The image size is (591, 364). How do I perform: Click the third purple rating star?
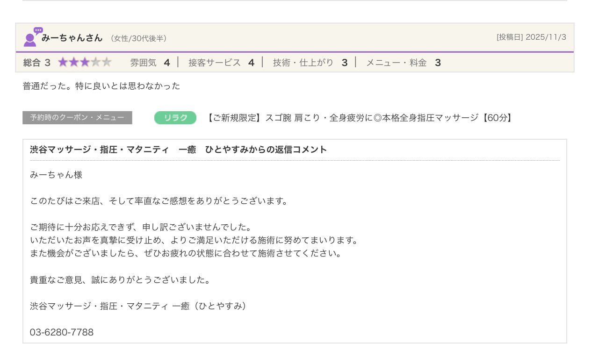click(85, 63)
